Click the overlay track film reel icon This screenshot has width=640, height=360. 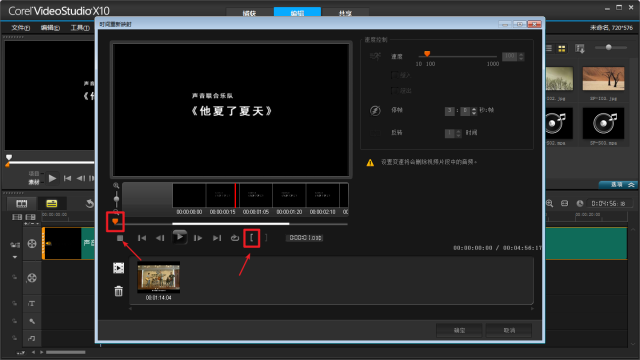coord(32,278)
